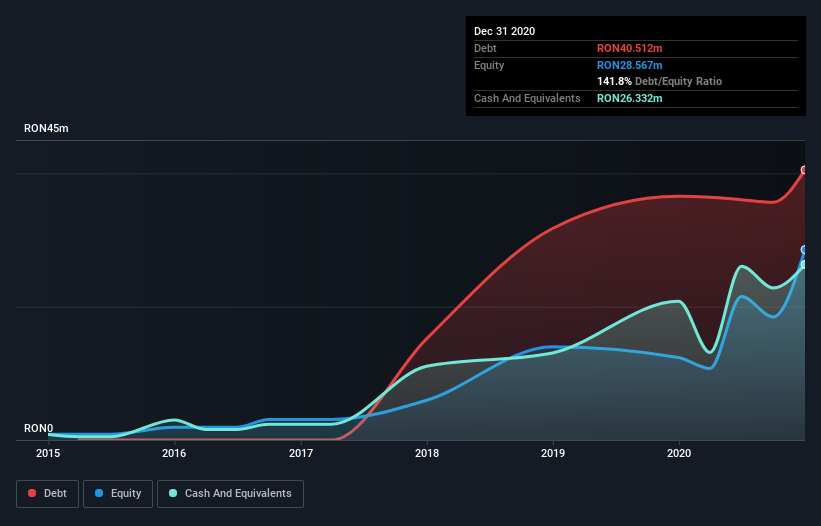
Task: Toggle the Debt series legend button
Action: pos(48,494)
